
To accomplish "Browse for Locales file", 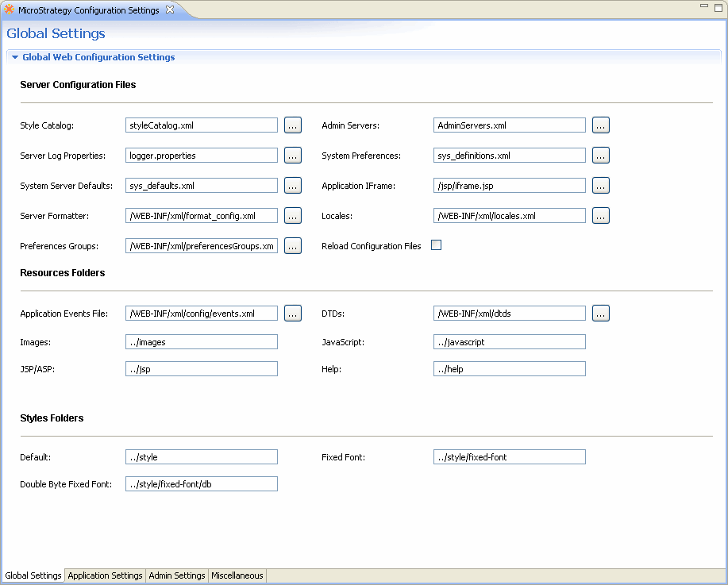I will click(601, 215).
